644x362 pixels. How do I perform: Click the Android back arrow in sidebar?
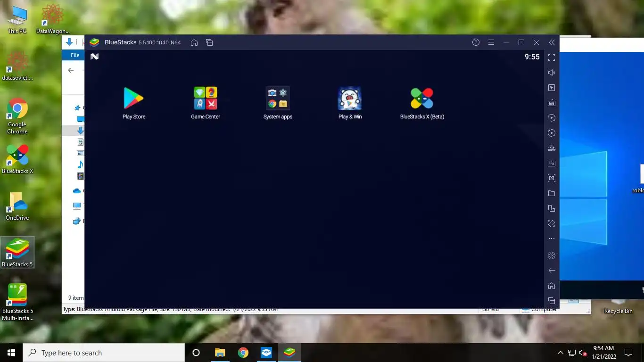(x=552, y=271)
